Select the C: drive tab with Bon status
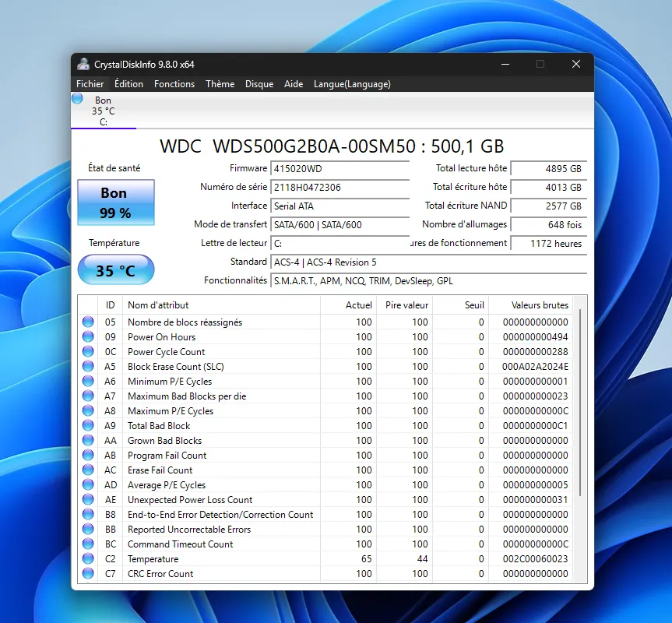672x623 pixels. coord(104,111)
